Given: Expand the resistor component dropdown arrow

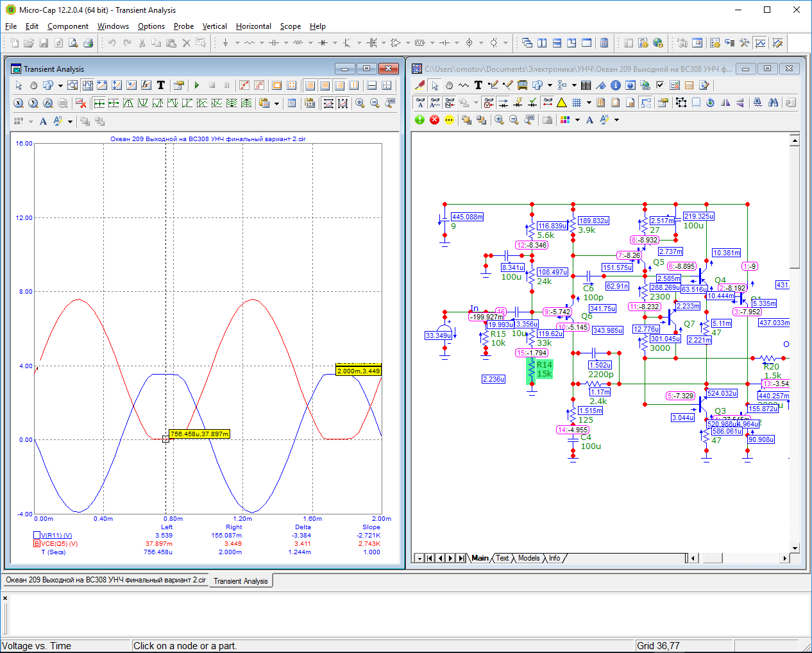Looking at the screenshot, I should pyautogui.click(x=262, y=43).
